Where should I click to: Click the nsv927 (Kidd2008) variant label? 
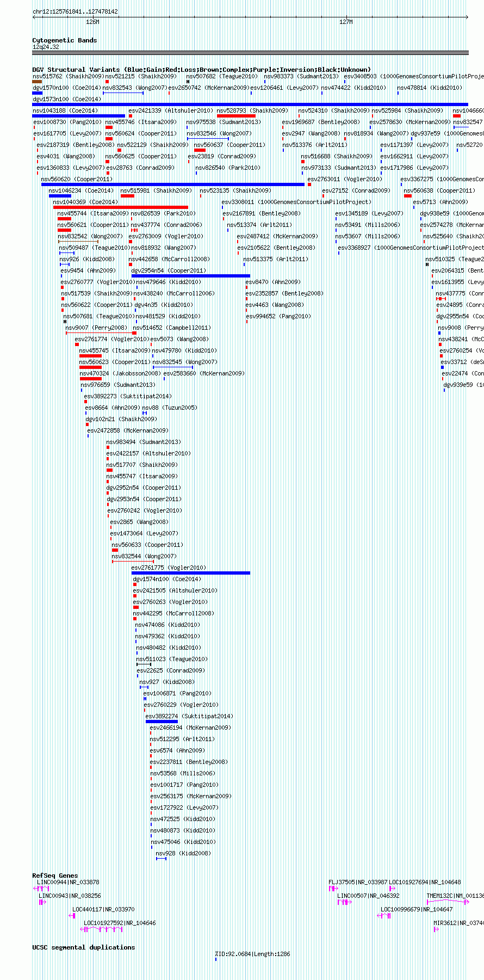[x=166, y=682]
